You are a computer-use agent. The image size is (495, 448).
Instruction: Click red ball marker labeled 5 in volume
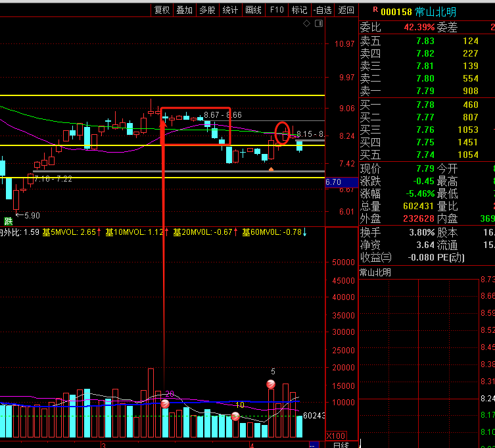point(271,384)
